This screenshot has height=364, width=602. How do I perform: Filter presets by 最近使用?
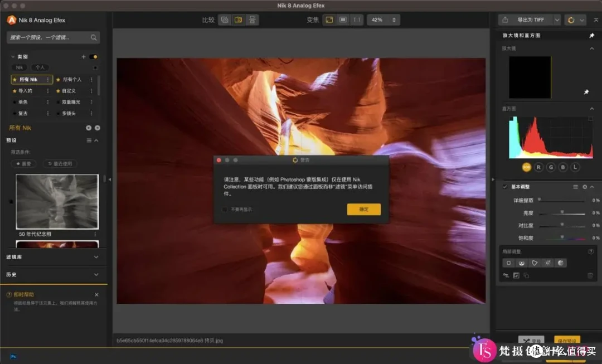click(60, 163)
